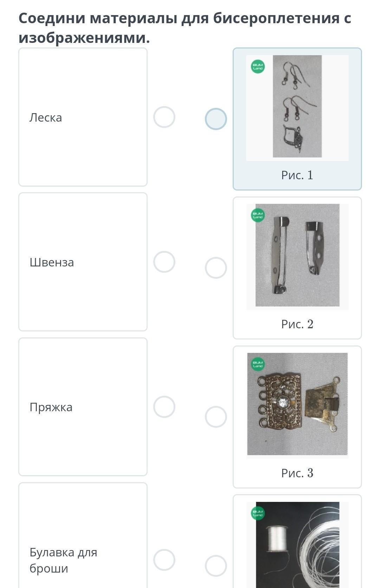The height and width of the screenshot is (588, 369).
Task: Select the radio button beside Рис. 3
Action: 216,417
